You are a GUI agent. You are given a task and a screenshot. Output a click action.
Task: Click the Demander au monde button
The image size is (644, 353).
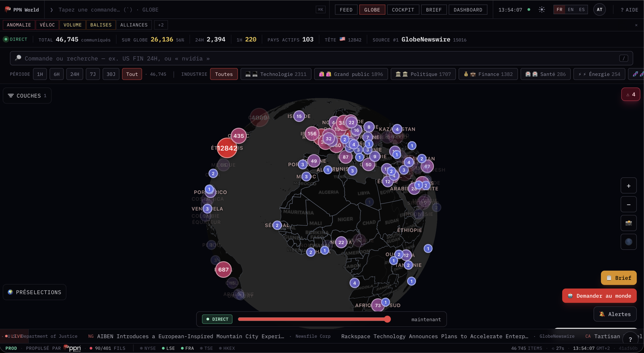599,296
